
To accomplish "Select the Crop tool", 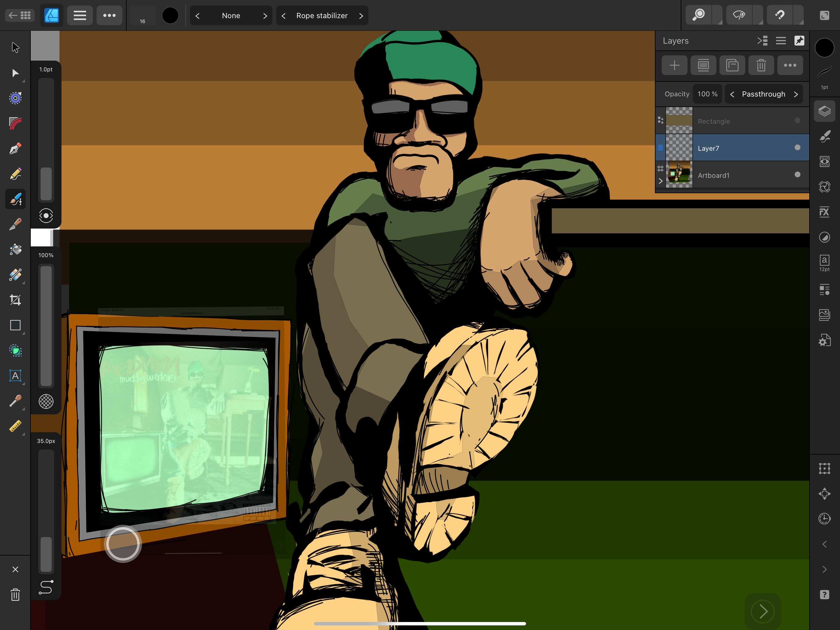I will (x=15, y=300).
